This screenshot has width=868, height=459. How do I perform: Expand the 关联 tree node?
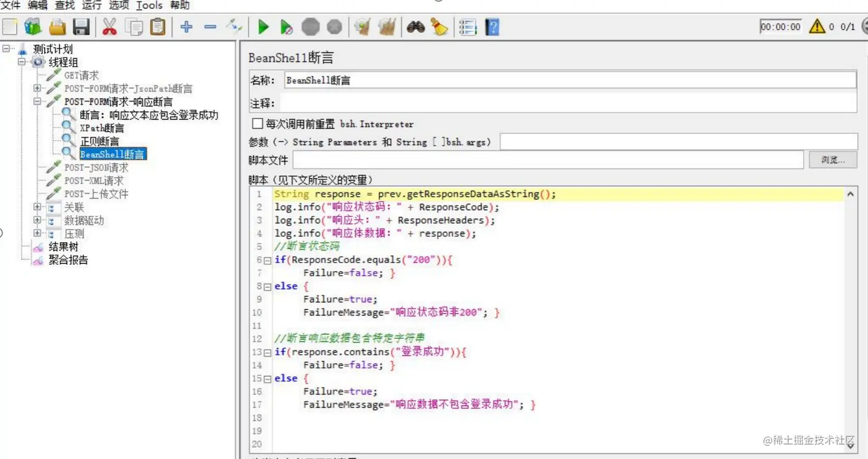(x=37, y=207)
